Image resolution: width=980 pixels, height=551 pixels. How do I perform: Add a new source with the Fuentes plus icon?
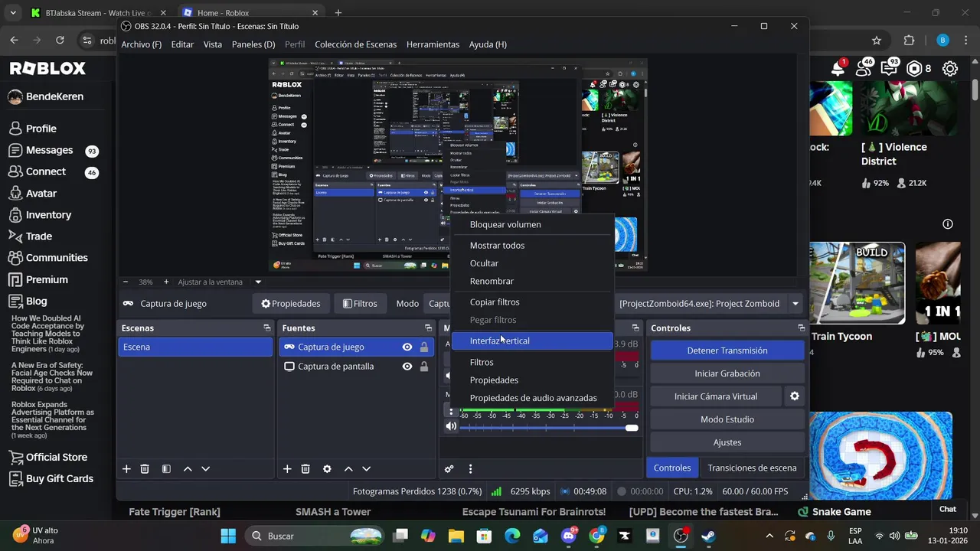[x=287, y=469]
